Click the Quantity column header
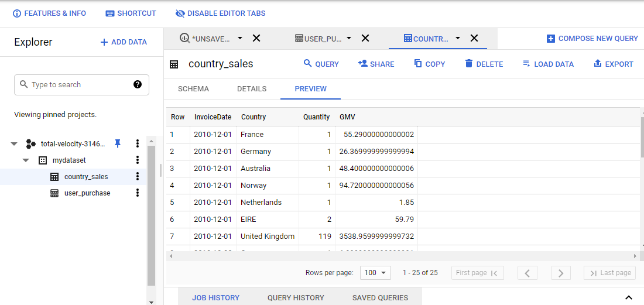 [x=316, y=117]
